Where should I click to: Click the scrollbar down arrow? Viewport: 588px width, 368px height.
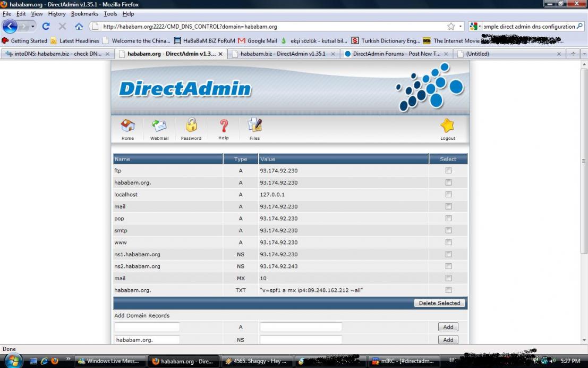coord(584,340)
